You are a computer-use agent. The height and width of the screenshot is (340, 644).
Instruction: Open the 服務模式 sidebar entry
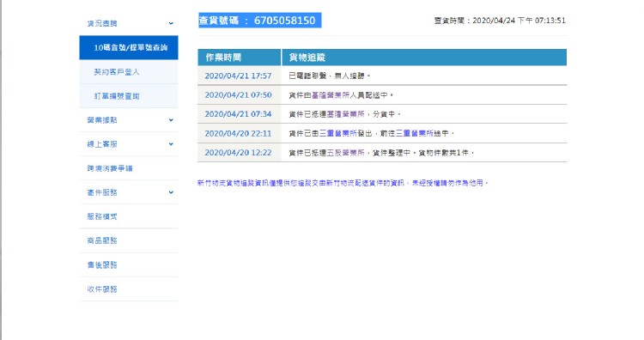(102, 216)
